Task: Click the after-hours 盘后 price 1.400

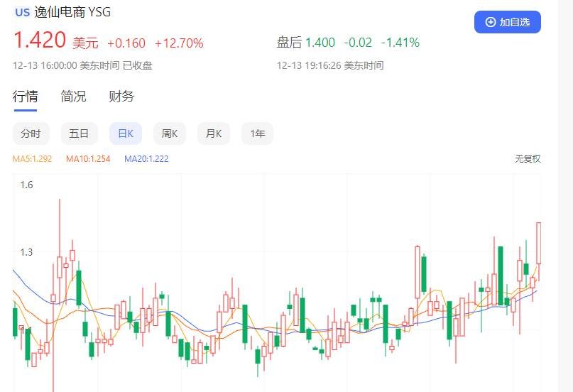Action: click(320, 43)
